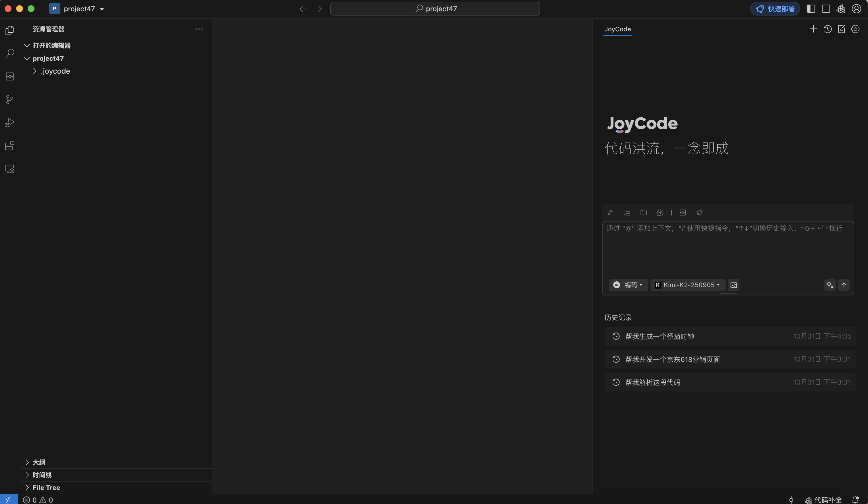
Task: Click the 快速部署 button
Action: [775, 9]
